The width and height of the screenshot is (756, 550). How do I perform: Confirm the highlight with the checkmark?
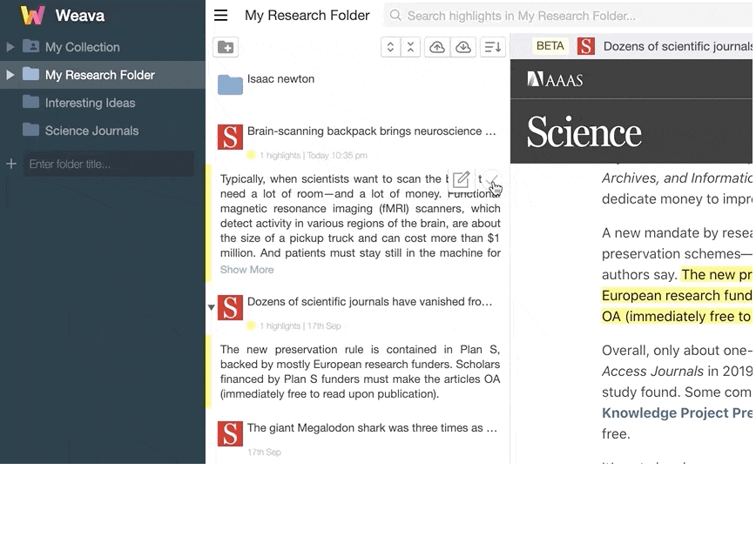pos(493,182)
